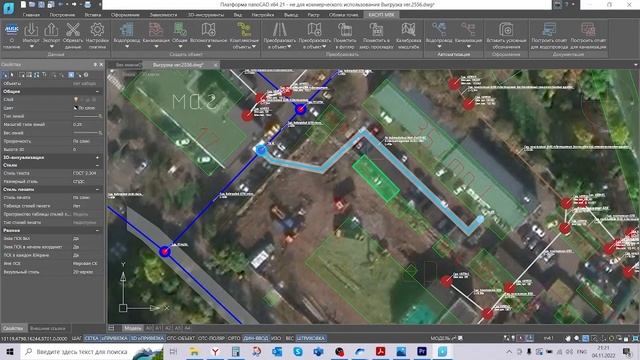Collapse the Стиль печати properties section

tap(97, 189)
